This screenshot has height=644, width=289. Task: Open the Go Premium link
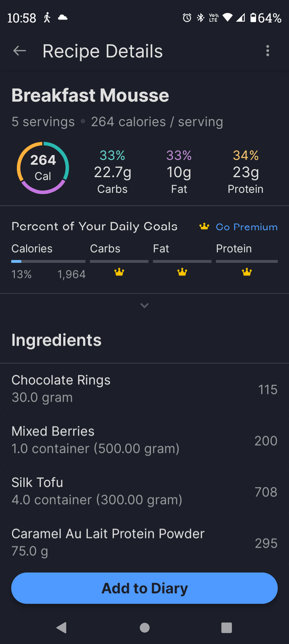tap(247, 227)
